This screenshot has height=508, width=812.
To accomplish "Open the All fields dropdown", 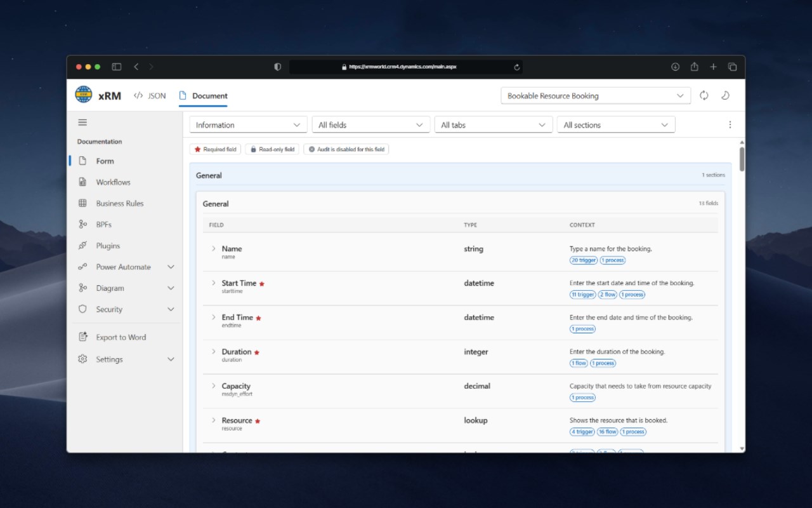I will click(x=371, y=125).
